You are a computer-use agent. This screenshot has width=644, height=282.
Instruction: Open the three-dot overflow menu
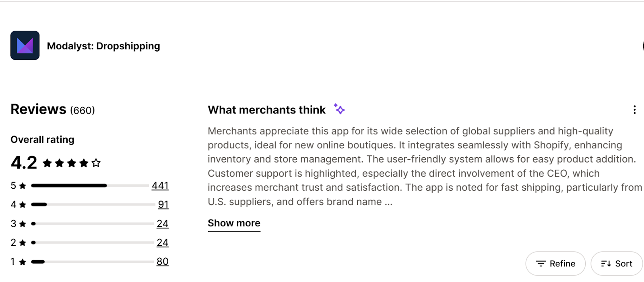coord(635,109)
